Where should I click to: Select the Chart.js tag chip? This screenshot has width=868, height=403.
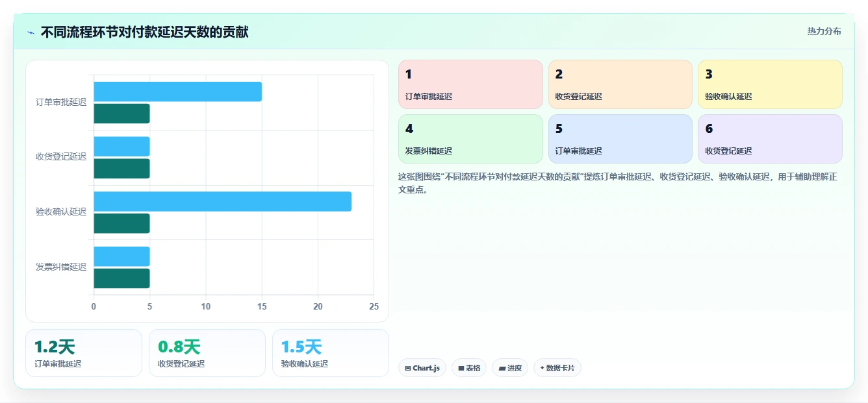pyautogui.click(x=422, y=368)
